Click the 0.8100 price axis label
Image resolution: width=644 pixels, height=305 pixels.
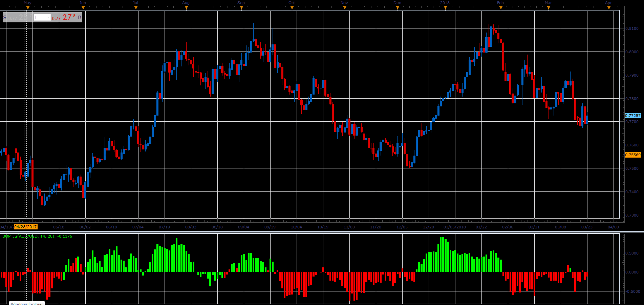coord(632,29)
